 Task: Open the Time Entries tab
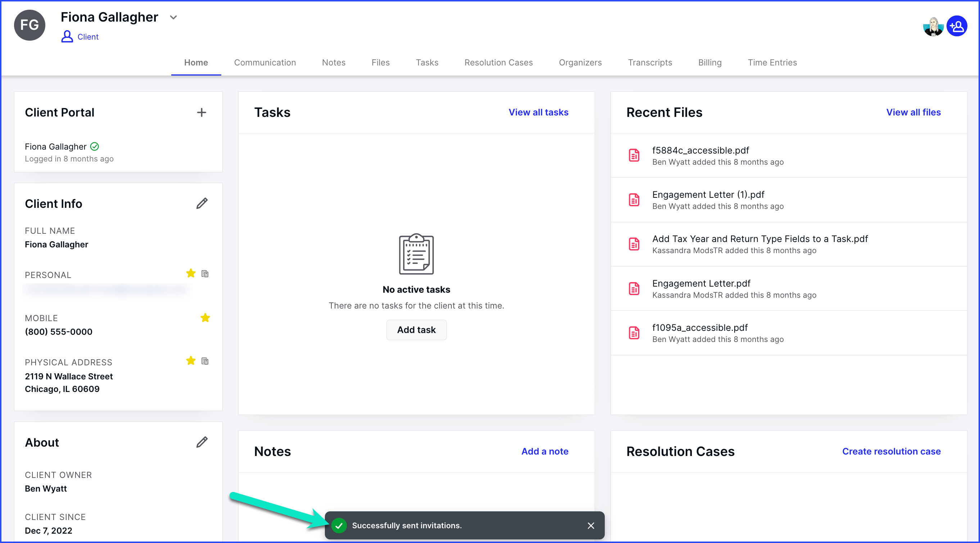772,63
